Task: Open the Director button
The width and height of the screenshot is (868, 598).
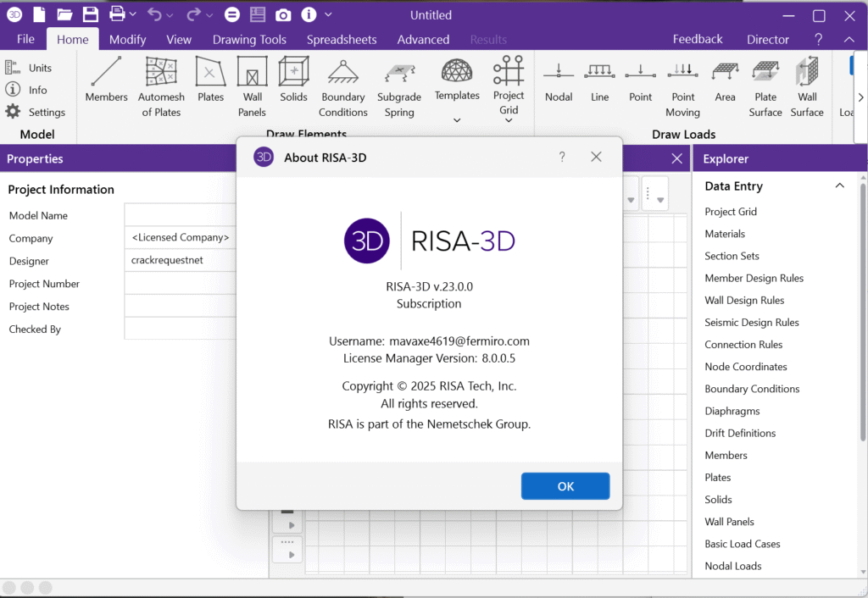Action: click(767, 39)
